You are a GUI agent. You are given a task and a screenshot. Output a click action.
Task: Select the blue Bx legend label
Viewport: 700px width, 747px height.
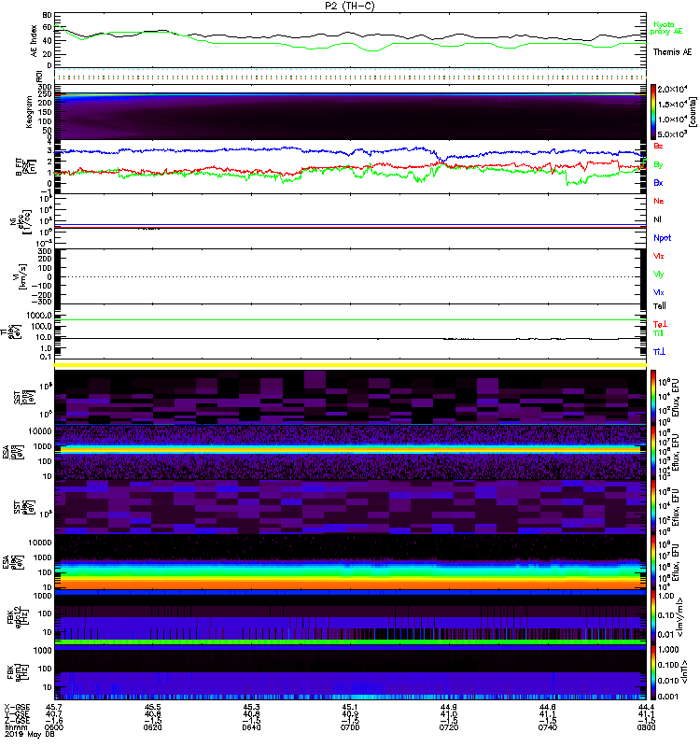(x=658, y=182)
